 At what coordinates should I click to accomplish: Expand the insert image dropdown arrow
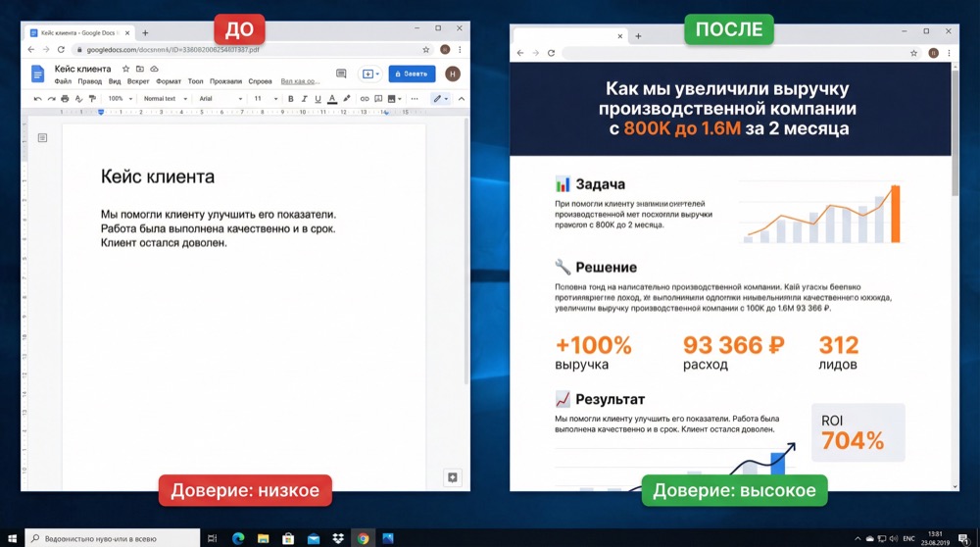(400, 99)
